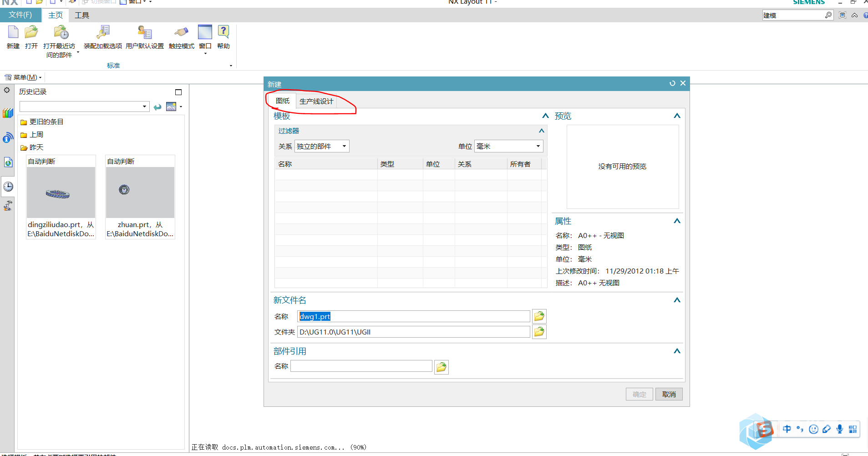Collapse the Part Reference (部件引用) section
Image resolution: width=868 pixels, height=456 pixels.
(677, 351)
